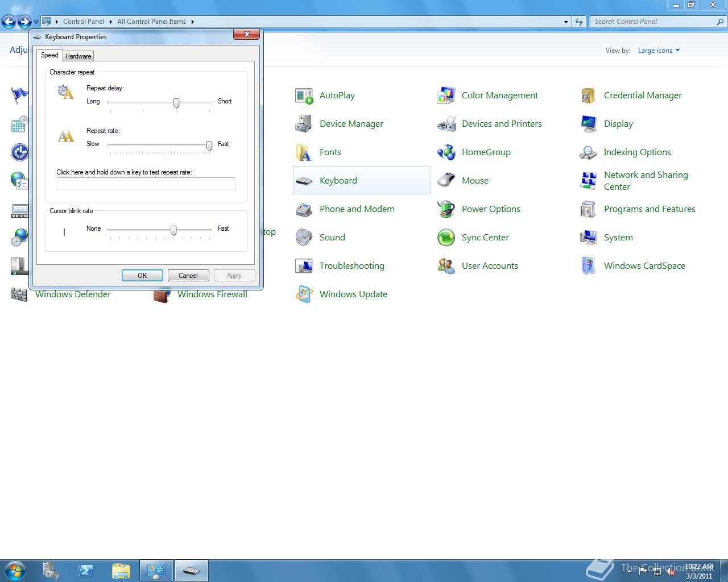The image size is (728, 582).
Task: Open the AutoPlay icon in Control Panel
Action: [x=304, y=95]
